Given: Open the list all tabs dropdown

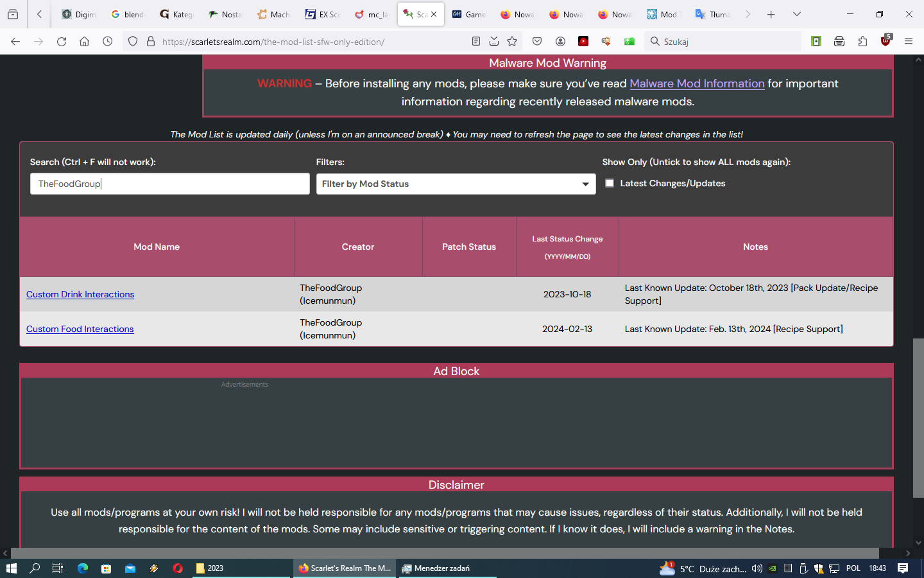Looking at the screenshot, I should 797,14.
